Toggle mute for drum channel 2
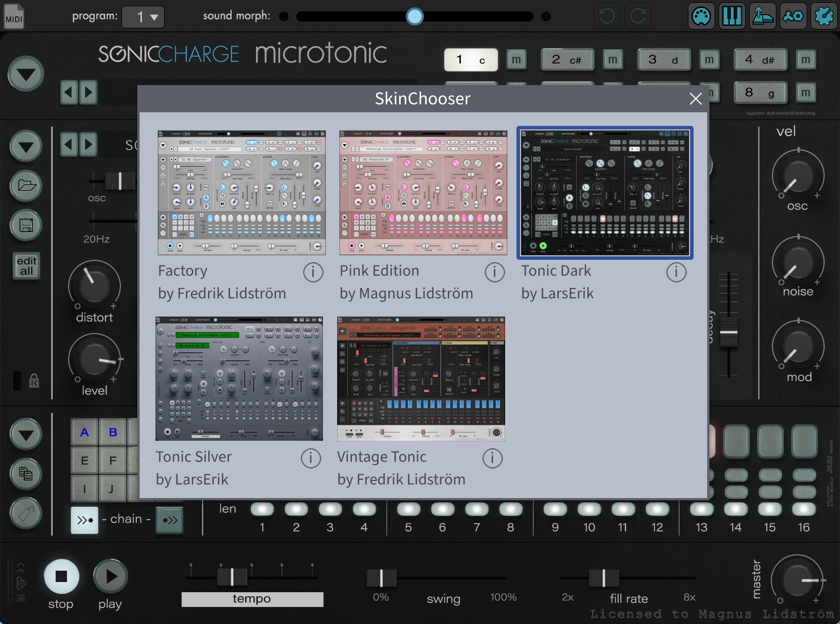Viewport: 840px width, 624px height. [x=612, y=60]
